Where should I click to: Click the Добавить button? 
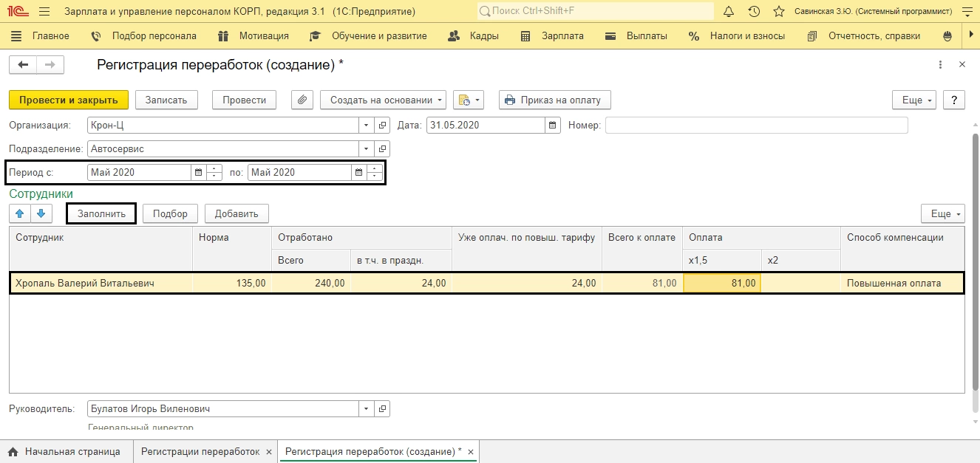[x=237, y=213]
